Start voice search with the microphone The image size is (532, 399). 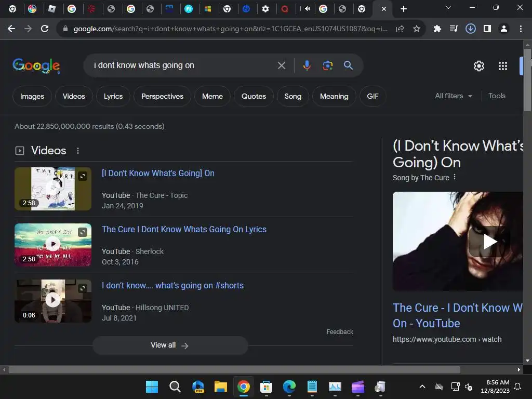tap(307, 65)
